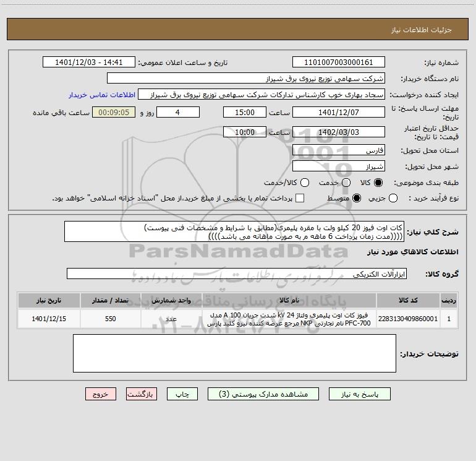The image size is (476, 461).
Task: Click the price validity date 1402/03/03
Action: coord(339,132)
